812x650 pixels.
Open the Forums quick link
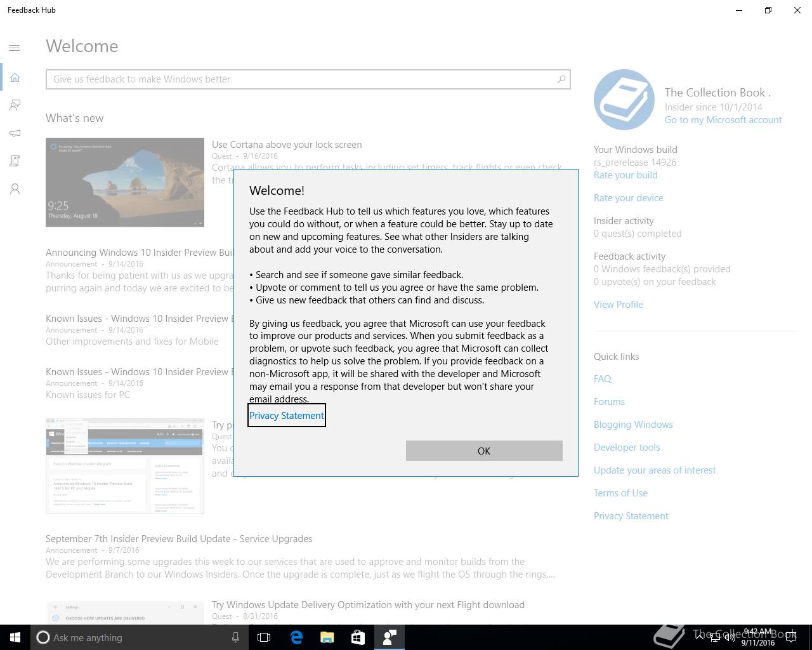[609, 402]
